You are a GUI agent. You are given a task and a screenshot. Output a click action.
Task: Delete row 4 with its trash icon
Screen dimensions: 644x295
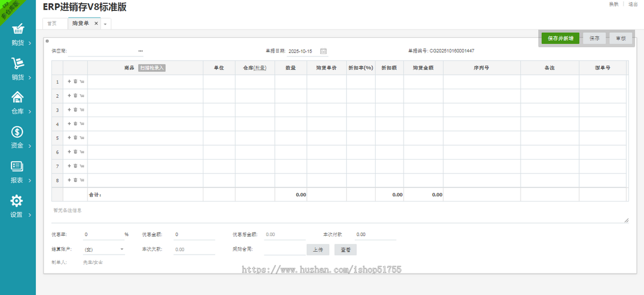point(75,124)
